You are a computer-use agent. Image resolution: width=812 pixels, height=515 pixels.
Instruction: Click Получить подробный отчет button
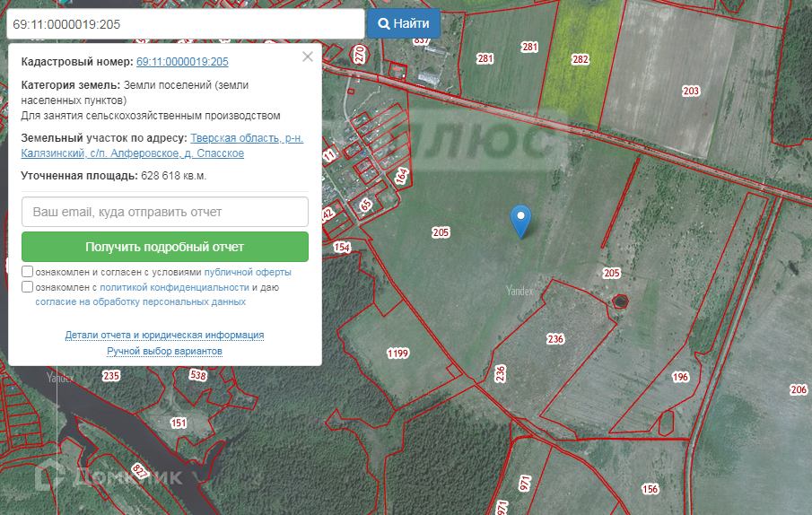point(165,247)
